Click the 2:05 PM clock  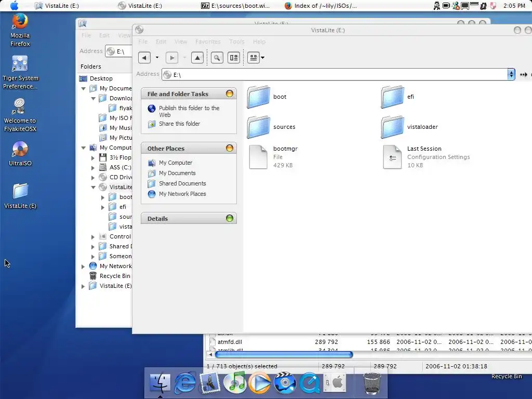(x=514, y=5)
